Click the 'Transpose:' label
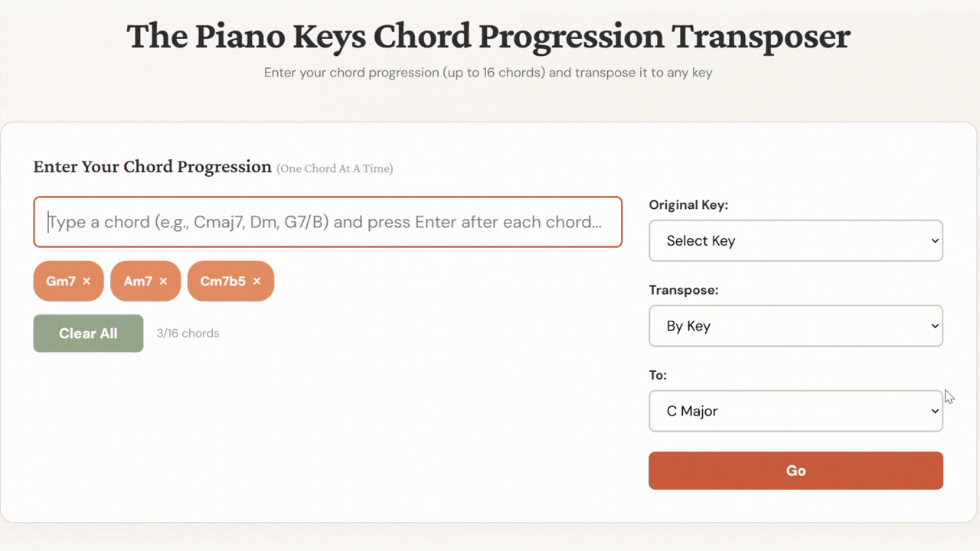 (x=683, y=290)
